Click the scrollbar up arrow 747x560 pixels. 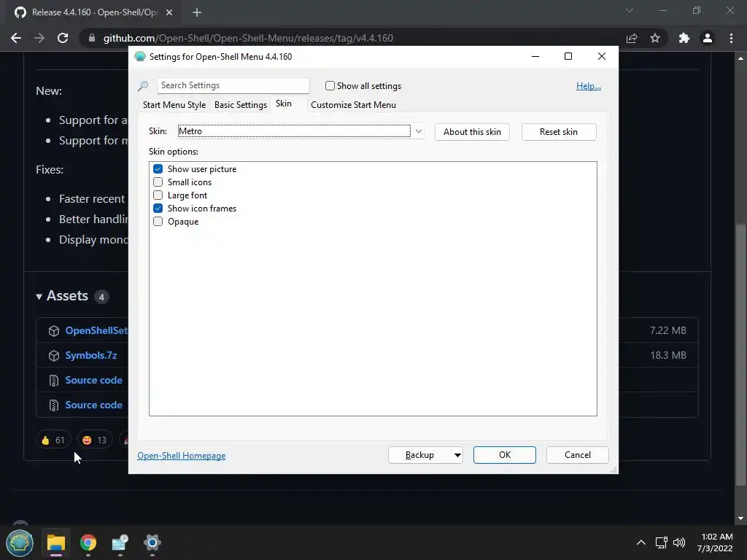[x=740, y=58]
